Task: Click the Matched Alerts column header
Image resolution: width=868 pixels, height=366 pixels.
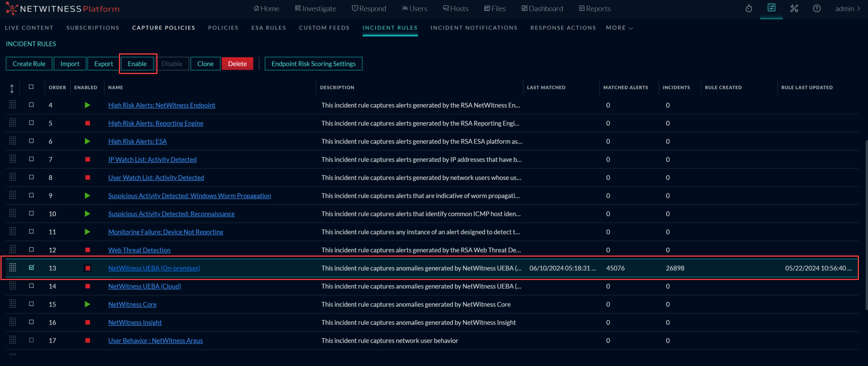Action: pos(626,88)
